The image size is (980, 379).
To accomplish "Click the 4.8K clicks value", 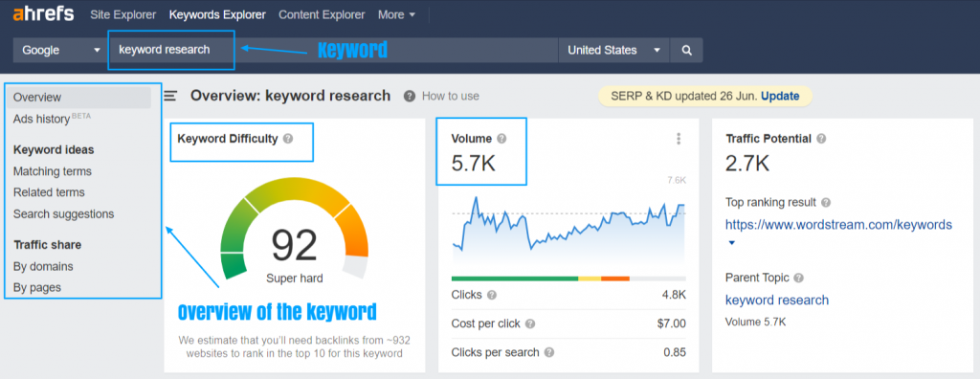I will pyautogui.click(x=674, y=295).
